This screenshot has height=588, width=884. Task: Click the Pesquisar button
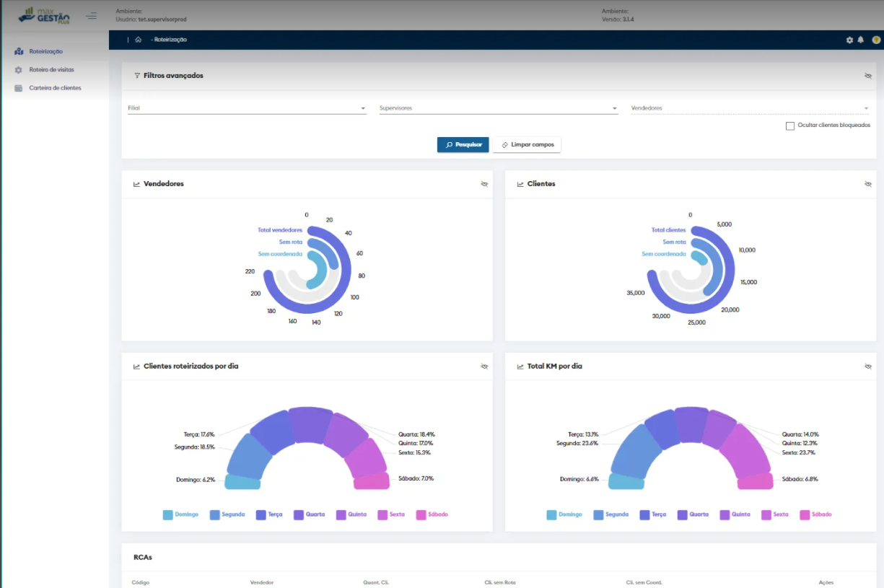463,145
